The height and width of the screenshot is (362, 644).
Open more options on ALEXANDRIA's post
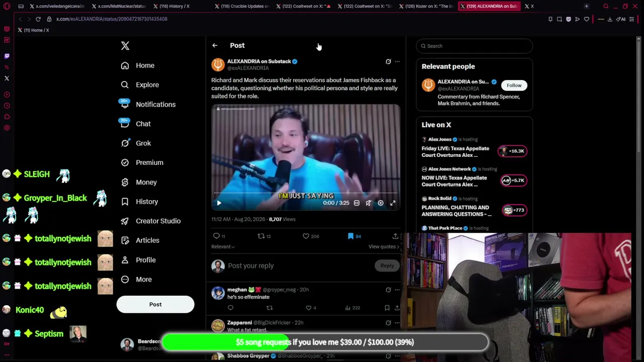coord(397,61)
